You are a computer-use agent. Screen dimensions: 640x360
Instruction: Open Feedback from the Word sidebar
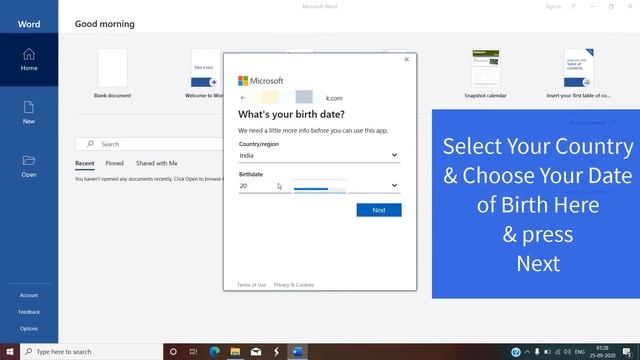coord(29,312)
